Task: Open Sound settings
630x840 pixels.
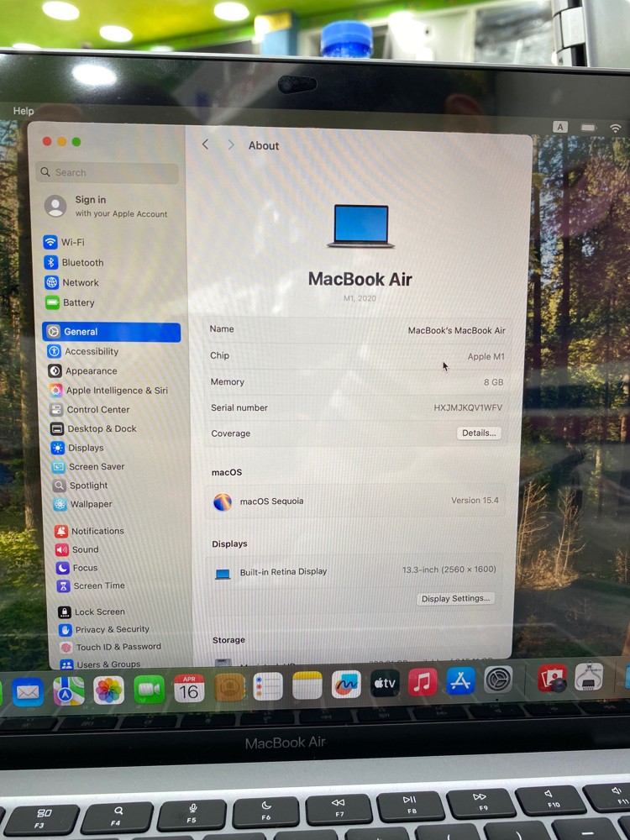Action: [x=77, y=549]
